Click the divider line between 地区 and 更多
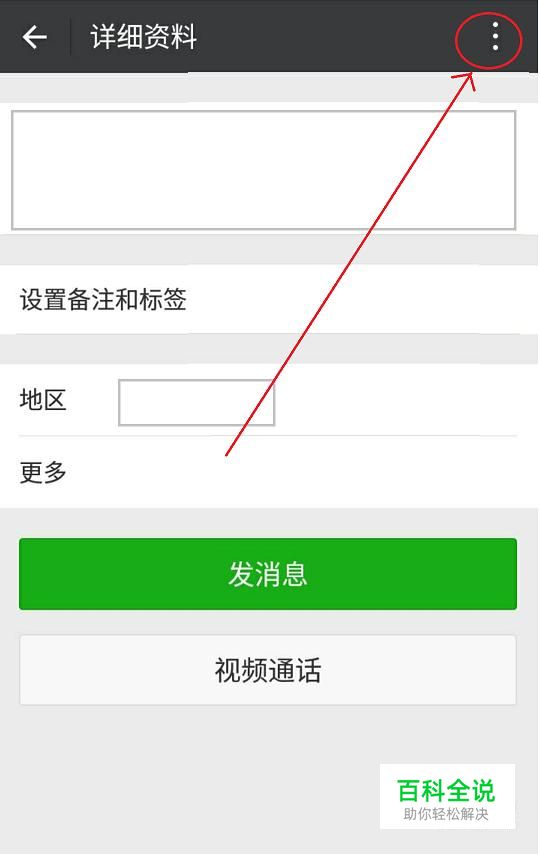Image resolution: width=540 pixels, height=854 pixels. [268, 436]
